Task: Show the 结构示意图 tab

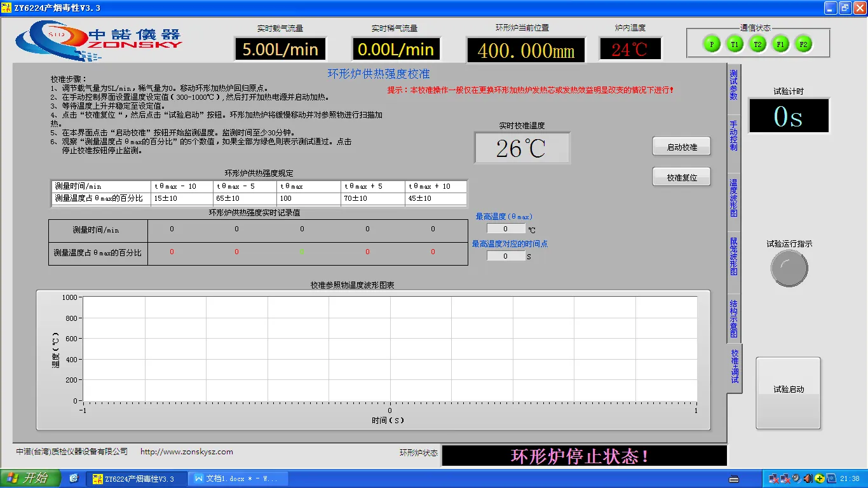Action: (x=734, y=319)
